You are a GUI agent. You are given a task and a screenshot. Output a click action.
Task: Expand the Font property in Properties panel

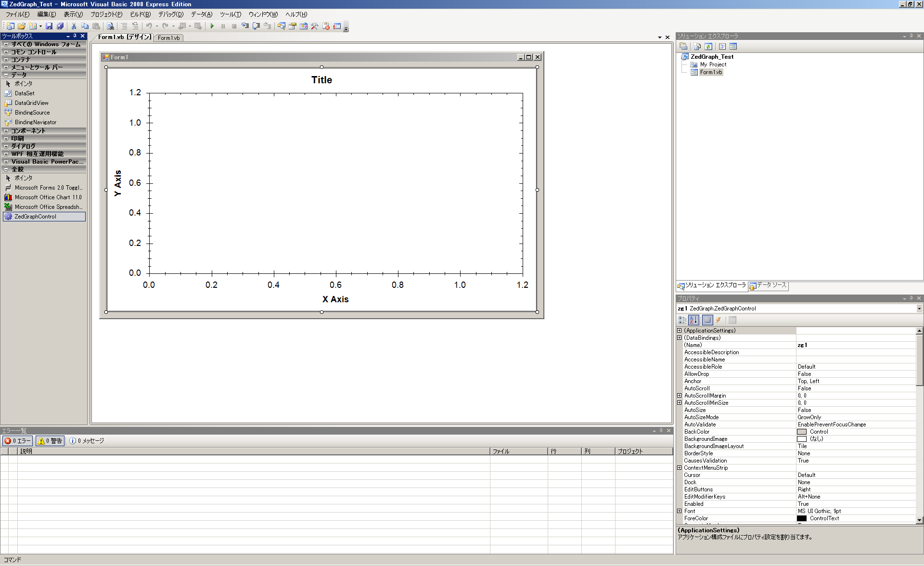[679, 511]
